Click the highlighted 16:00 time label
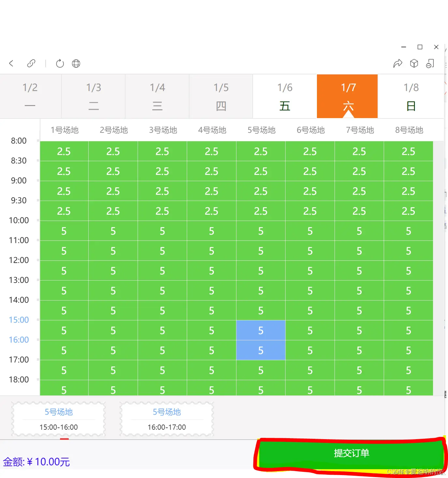Viewport: 448px width, 478px height. [x=19, y=340]
